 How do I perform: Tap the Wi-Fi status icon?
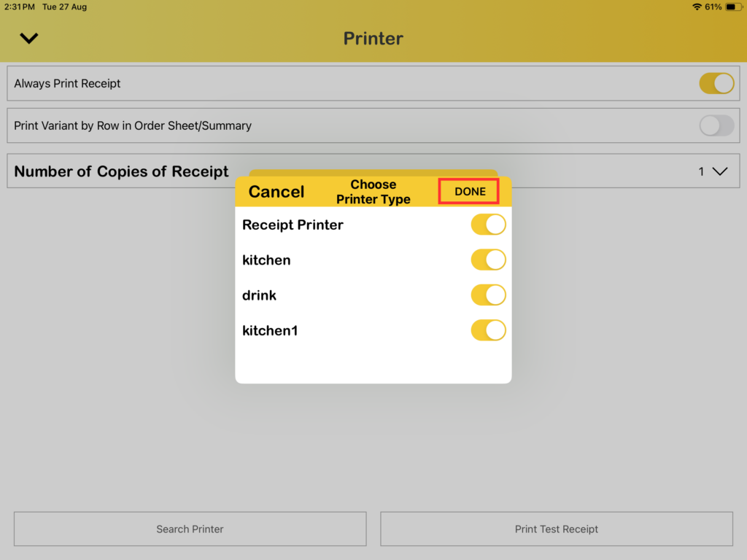point(697,7)
